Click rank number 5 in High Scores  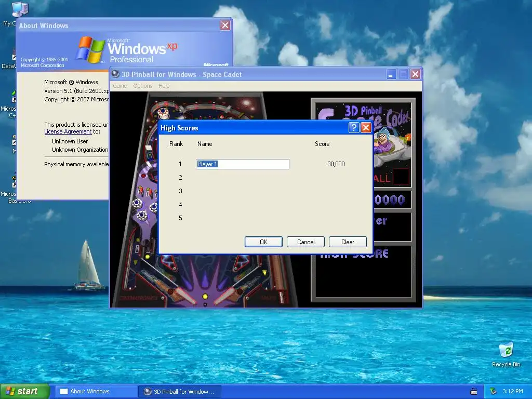pos(180,218)
